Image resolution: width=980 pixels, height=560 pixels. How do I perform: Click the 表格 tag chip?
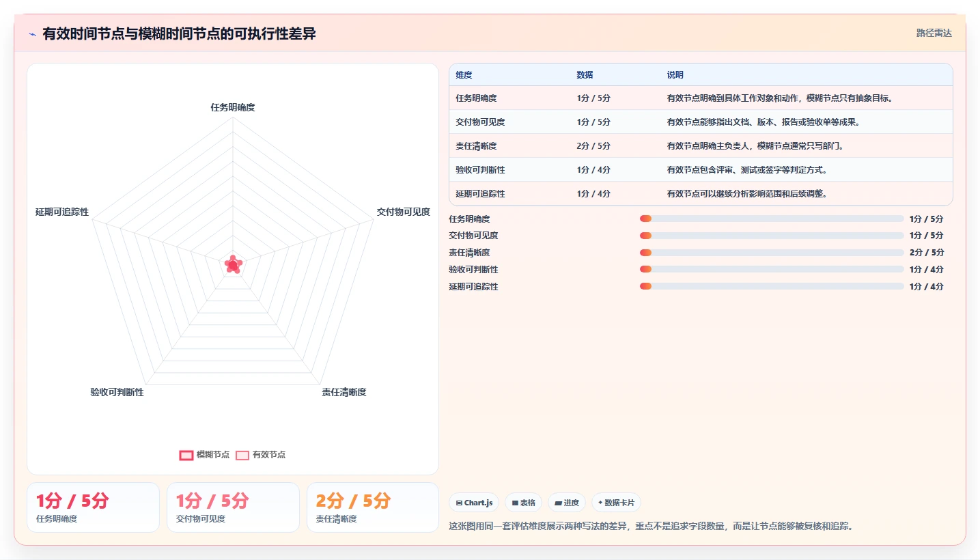523,503
